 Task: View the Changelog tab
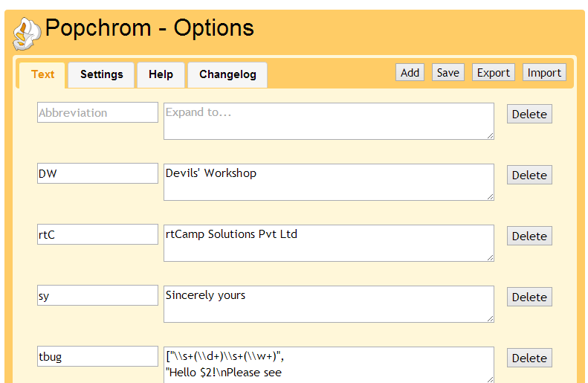click(x=227, y=74)
